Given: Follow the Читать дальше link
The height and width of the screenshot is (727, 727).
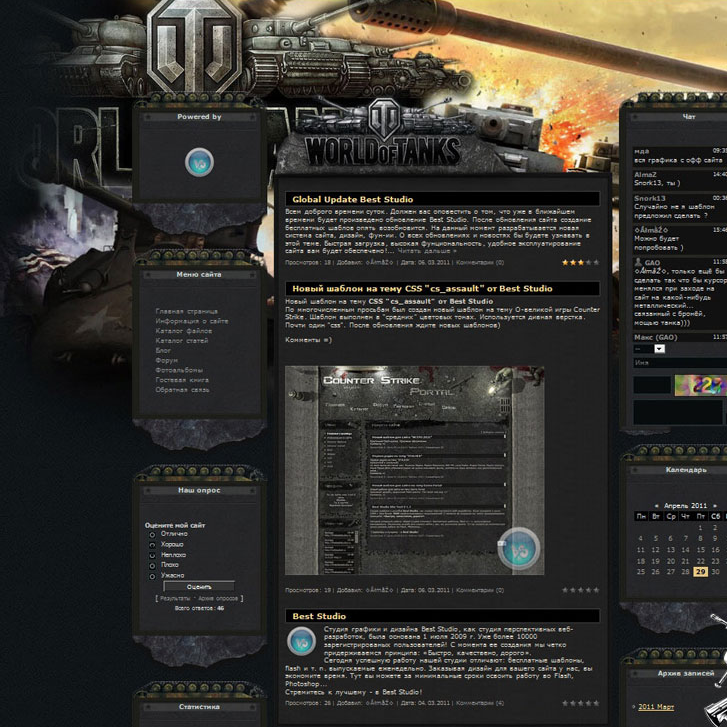Looking at the screenshot, I should pos(427,251).
